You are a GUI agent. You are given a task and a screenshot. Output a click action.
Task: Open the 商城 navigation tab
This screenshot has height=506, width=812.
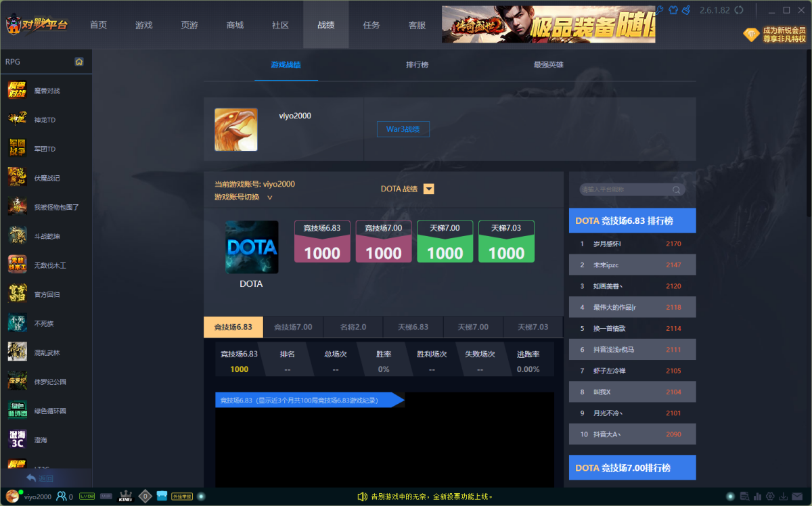click(x=235, y=25)
